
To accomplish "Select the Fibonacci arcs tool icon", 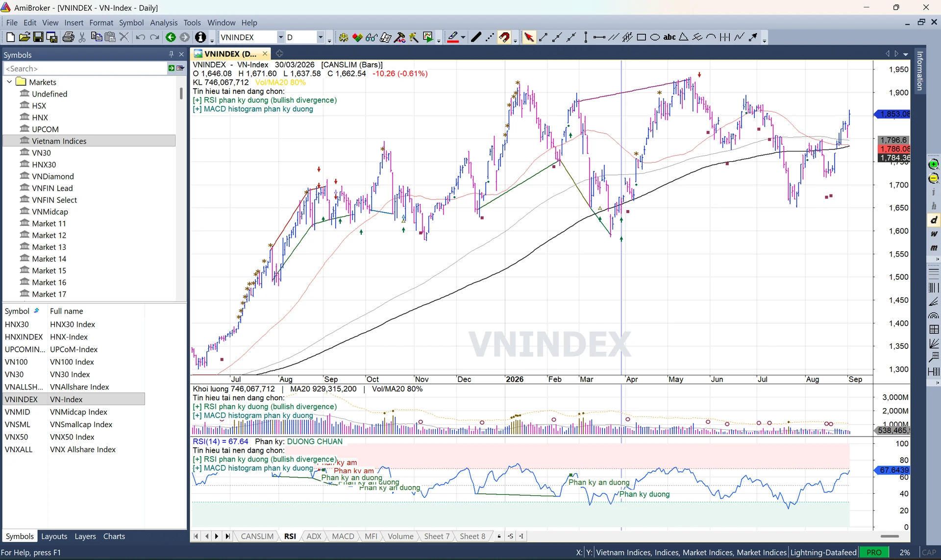I will (x=934, y=315).
